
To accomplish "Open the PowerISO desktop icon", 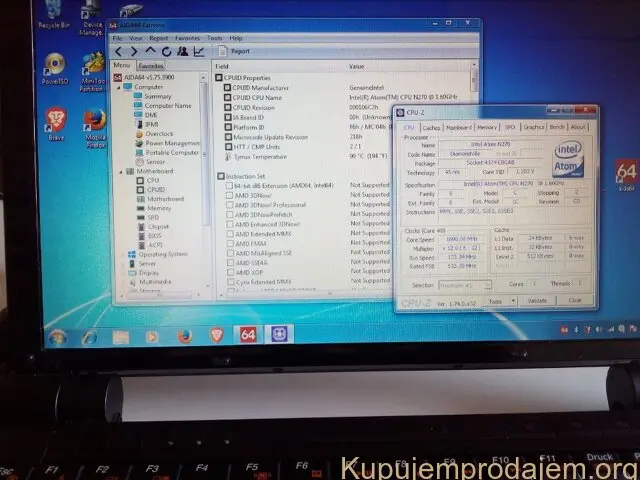I will [x=54, y=68].
